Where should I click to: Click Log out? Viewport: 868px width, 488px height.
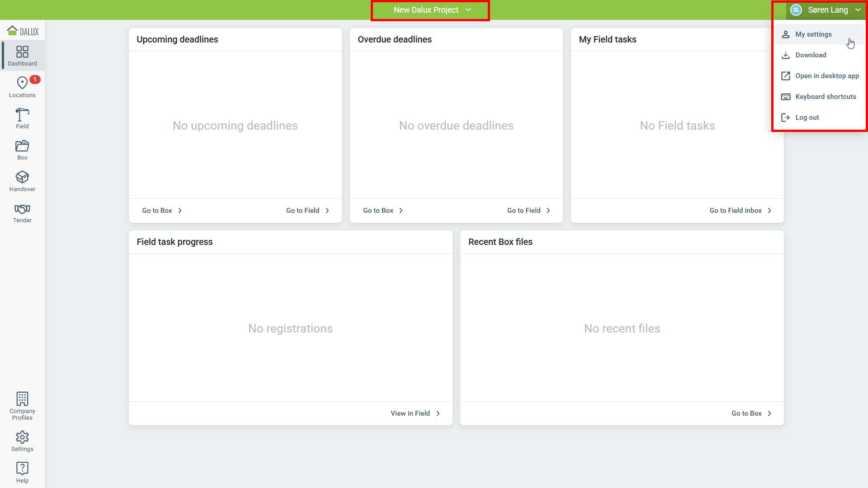[807, 117]
